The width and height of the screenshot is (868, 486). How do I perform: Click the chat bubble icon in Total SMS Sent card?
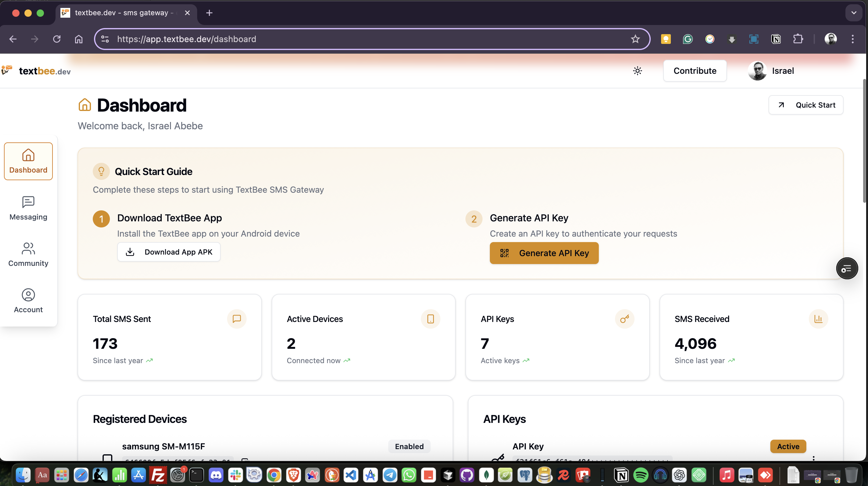tap(237, 319)
